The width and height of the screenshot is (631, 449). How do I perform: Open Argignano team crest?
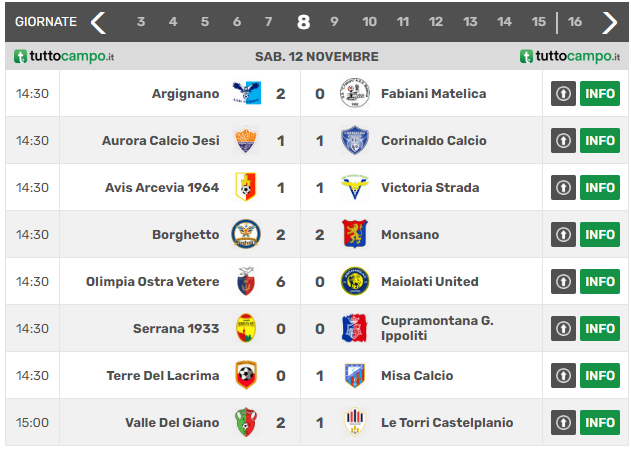click(x=246, y=93)
